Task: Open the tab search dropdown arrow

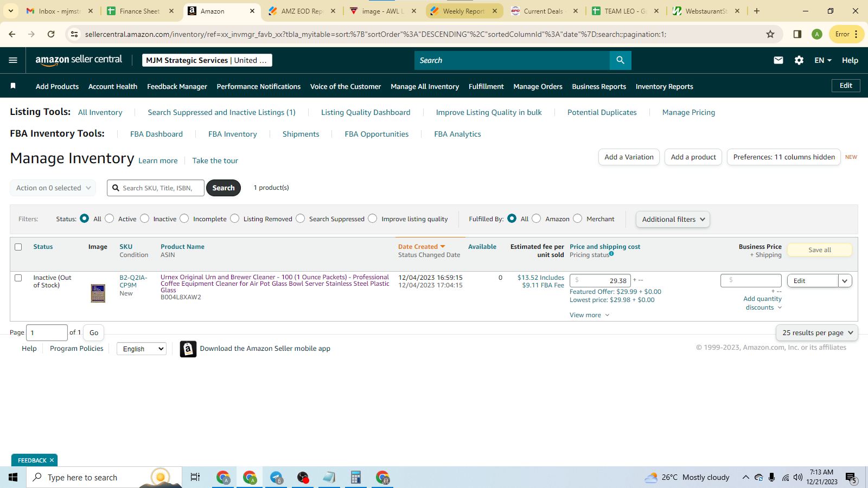Action: tap(11, 11)
